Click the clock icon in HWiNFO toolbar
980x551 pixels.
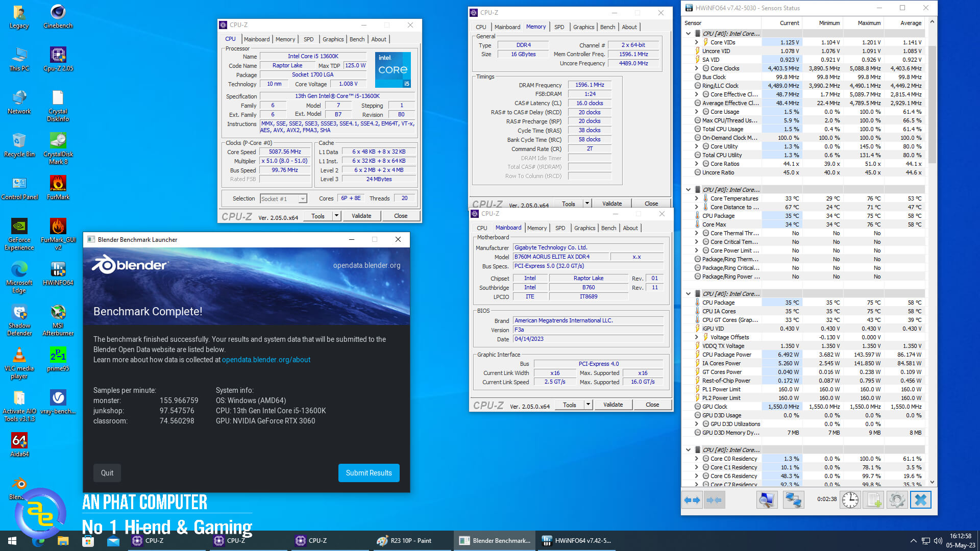coord(849,499)
